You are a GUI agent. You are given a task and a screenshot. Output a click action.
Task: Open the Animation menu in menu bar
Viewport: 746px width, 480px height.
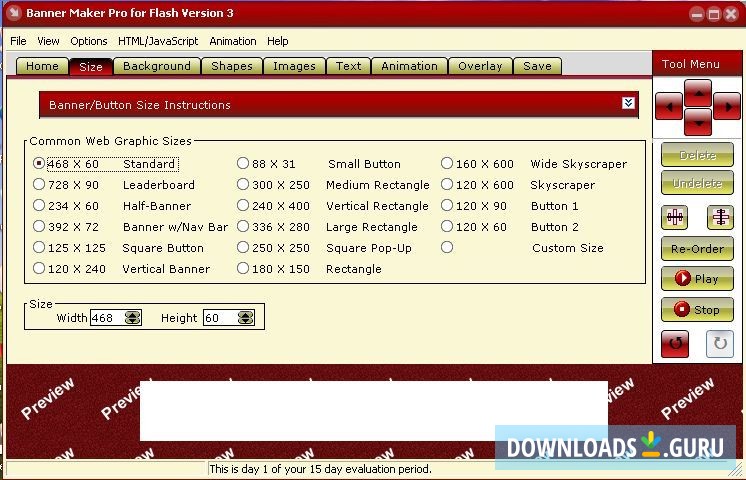click(x=233, y=41)
